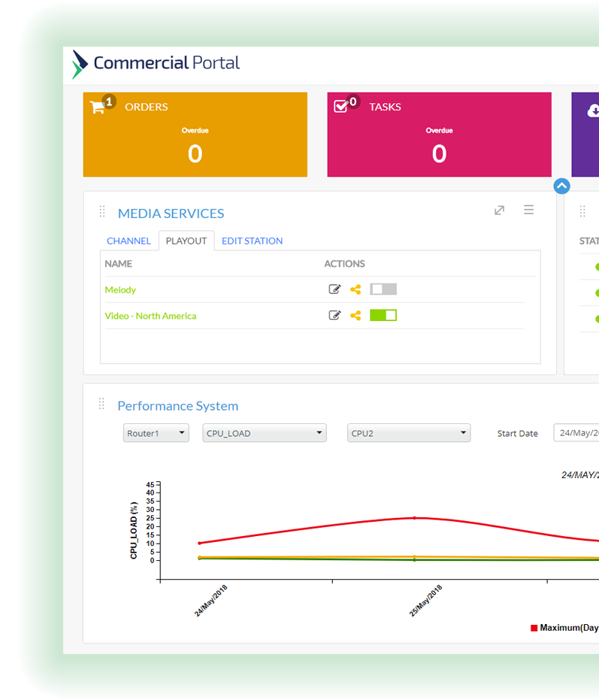Image resolution: width=599 pixels, height=700 pixels.
Task: Click the Tasks badge count 0
Action: point(353,102)
